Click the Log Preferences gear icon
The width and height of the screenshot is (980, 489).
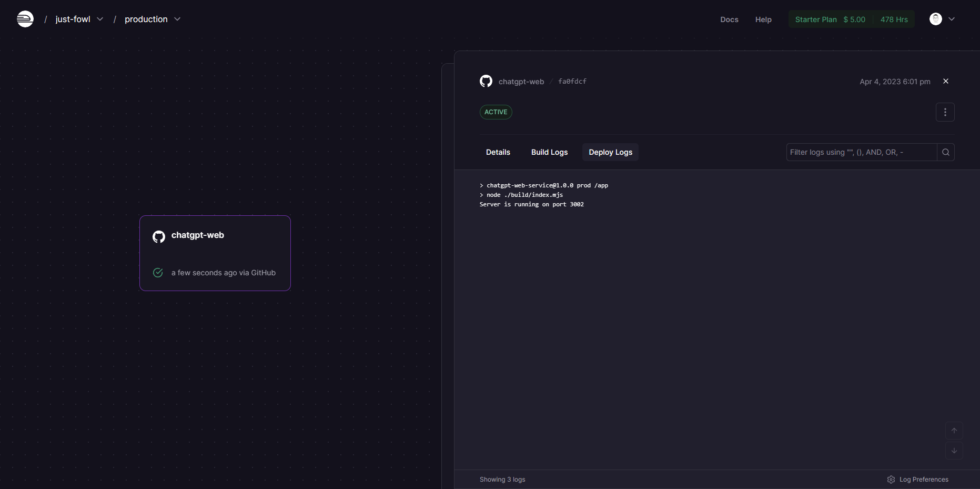click(x=891, y=480)
